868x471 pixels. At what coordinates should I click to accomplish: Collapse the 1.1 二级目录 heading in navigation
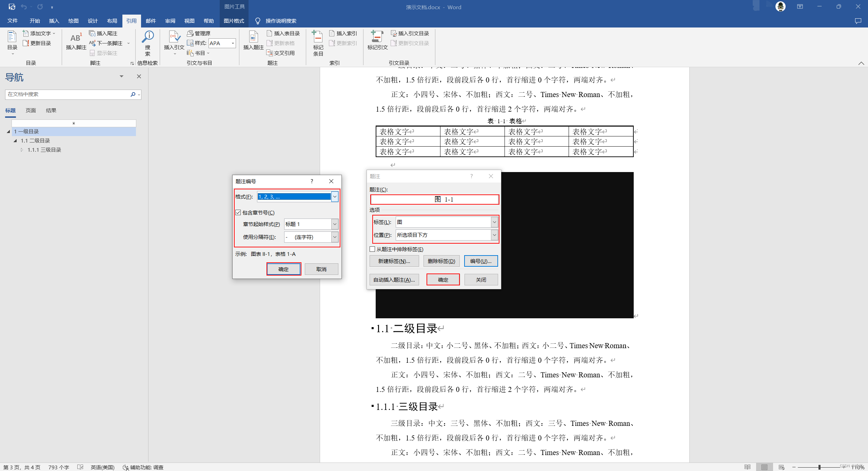click(15, 140)
